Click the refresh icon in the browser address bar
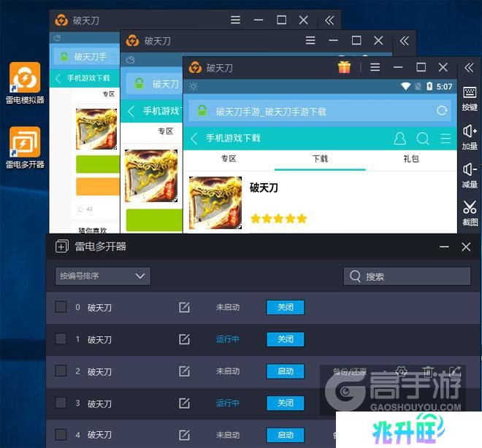Image resolution: width=482 pixels, height=448 pixels. [x=442, y=111]
